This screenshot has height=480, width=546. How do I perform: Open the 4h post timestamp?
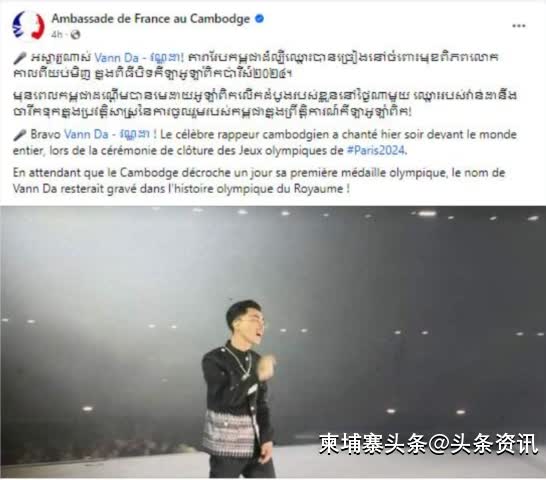click(x=57, y=35)
